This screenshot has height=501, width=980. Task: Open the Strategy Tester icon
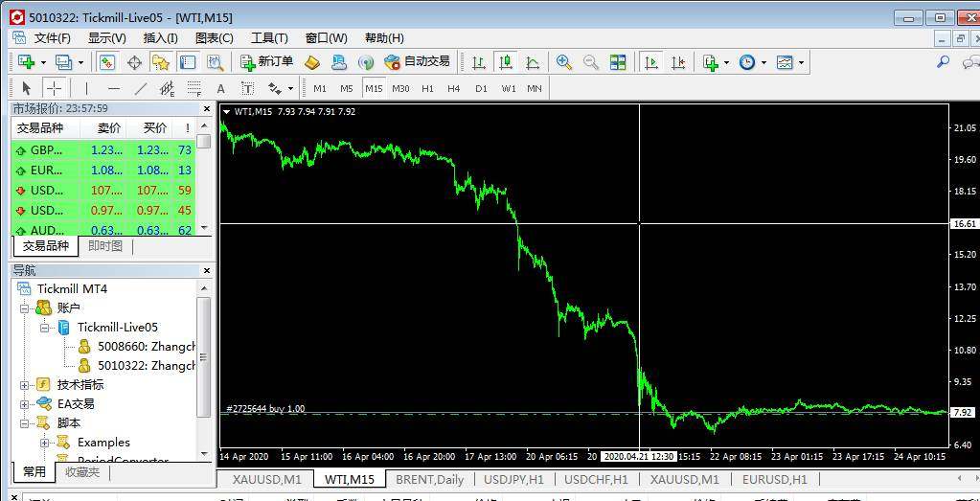pos(215,62)
